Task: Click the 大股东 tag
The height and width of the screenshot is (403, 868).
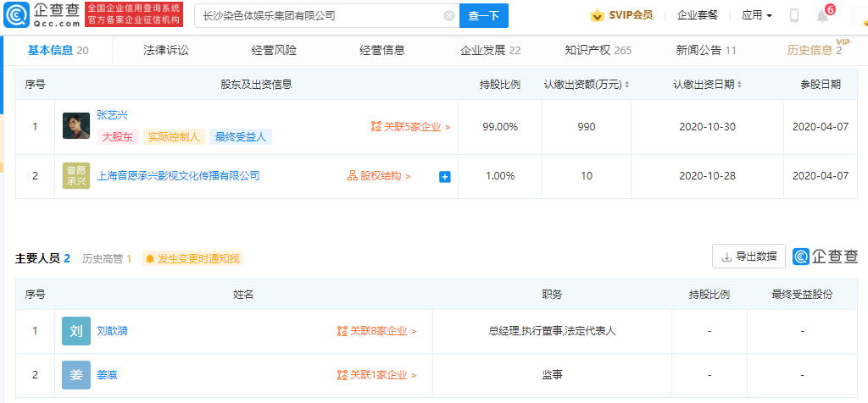Action: 118,137
